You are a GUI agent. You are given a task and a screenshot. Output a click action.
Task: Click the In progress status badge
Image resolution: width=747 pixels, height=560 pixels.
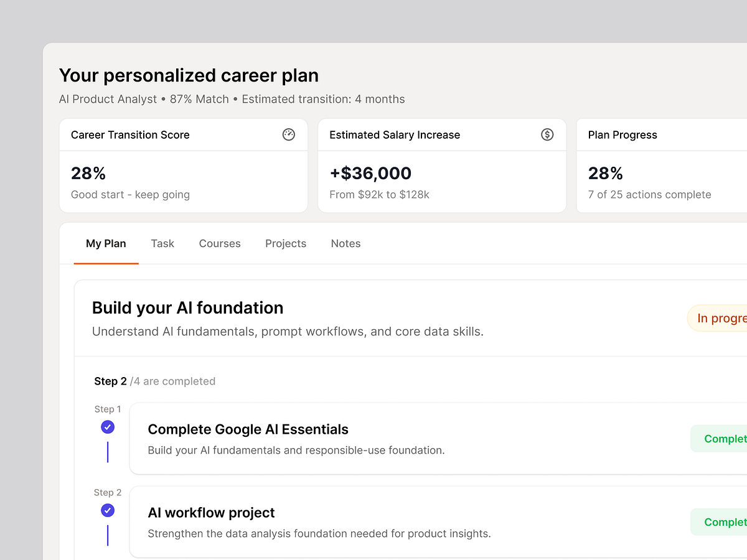[717, 318]
